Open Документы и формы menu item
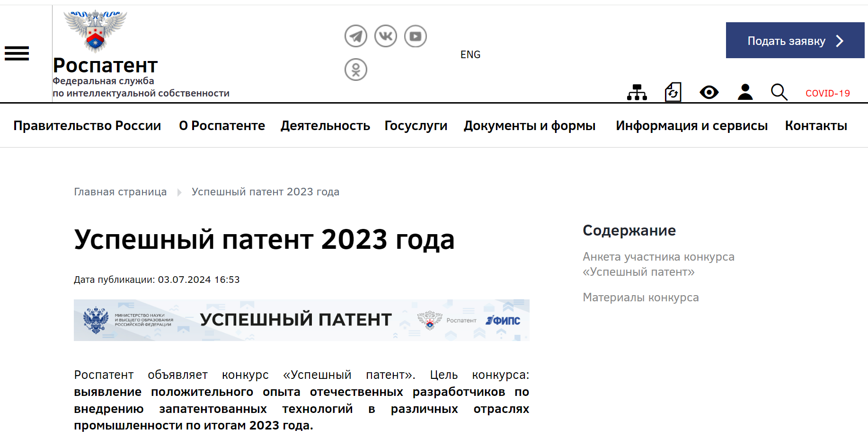Screen dimensions: 868x438 pyautogui.click(x=530, y=126)
